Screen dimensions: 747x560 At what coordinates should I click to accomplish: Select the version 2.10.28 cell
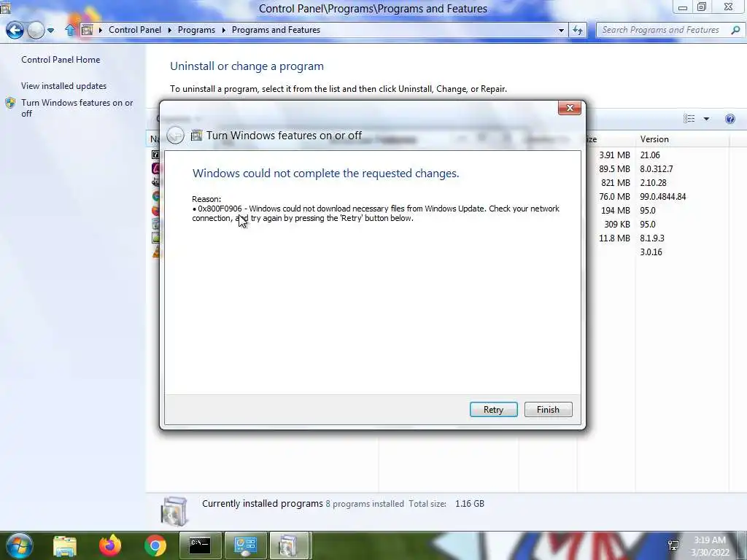click(653, 182)
